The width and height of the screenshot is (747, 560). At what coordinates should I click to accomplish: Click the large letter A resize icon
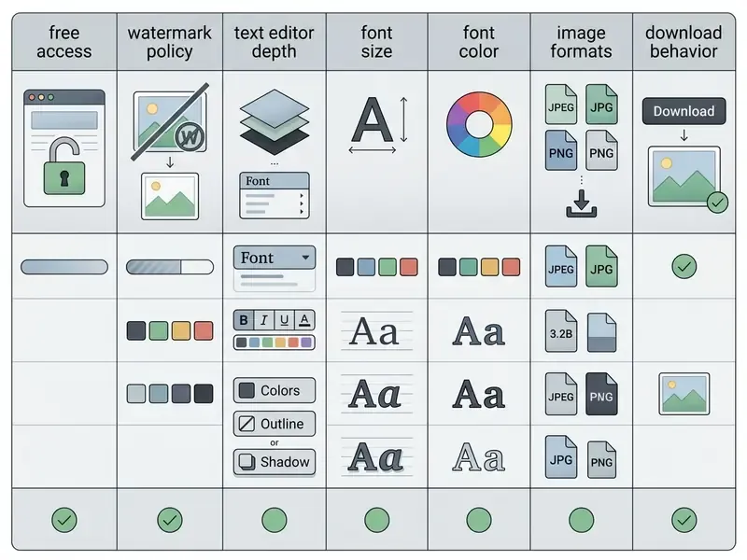point(378,125)
